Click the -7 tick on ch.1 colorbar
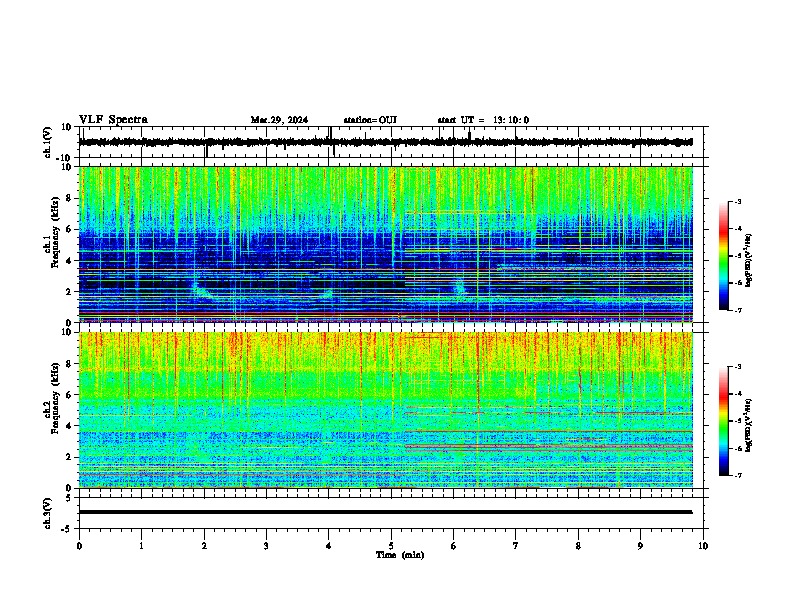This screenshot has height=612, width=792. point(737,310)
